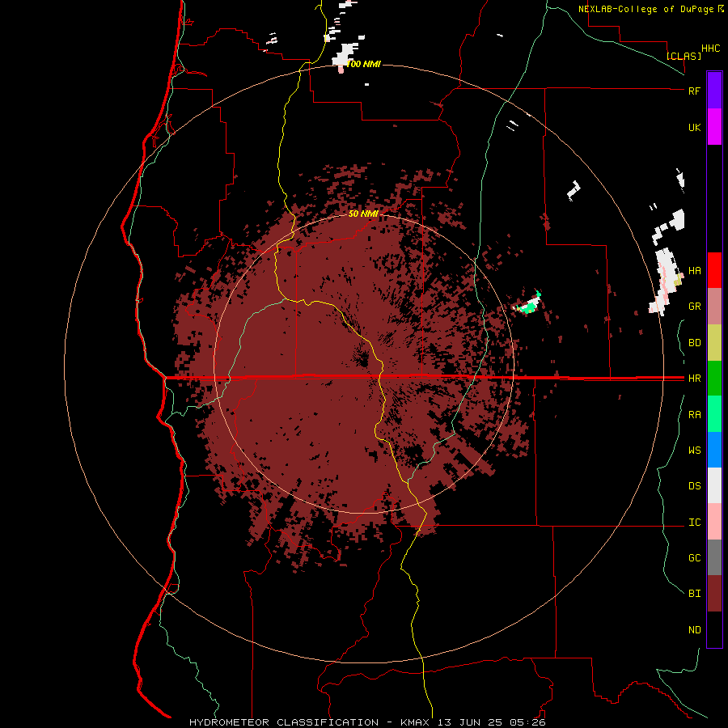Viewport: 728px width, 728px height.
Task: Click the ND black legend swatch
Action: tap(714, 629)
